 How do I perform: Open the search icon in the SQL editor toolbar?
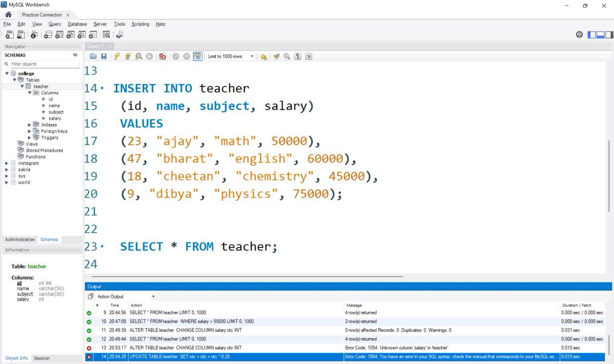coord(287,56)
